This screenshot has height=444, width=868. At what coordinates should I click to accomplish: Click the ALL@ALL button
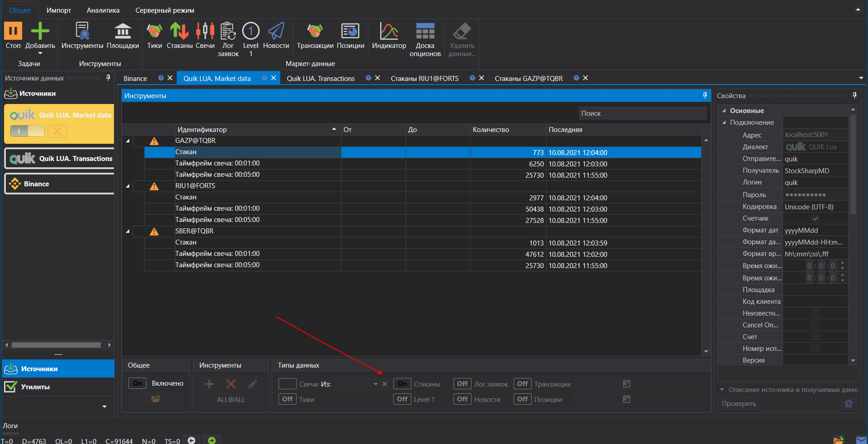point(231,399)
